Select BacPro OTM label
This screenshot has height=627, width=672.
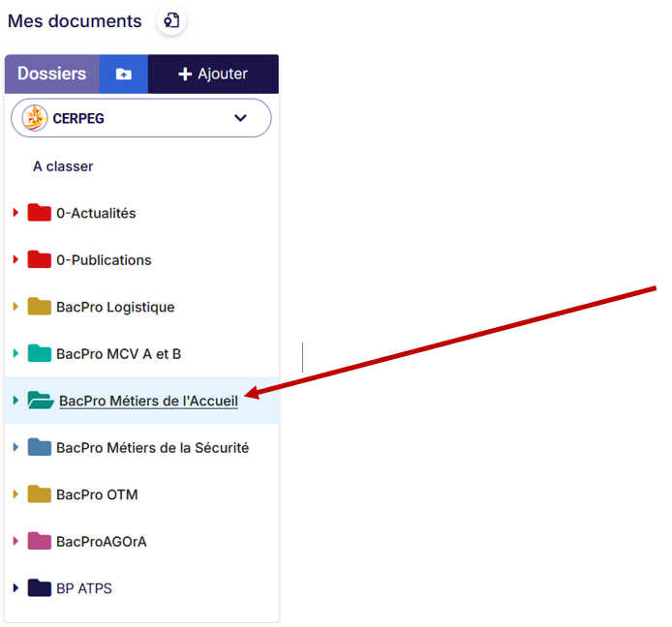click(x=97, y=495)
